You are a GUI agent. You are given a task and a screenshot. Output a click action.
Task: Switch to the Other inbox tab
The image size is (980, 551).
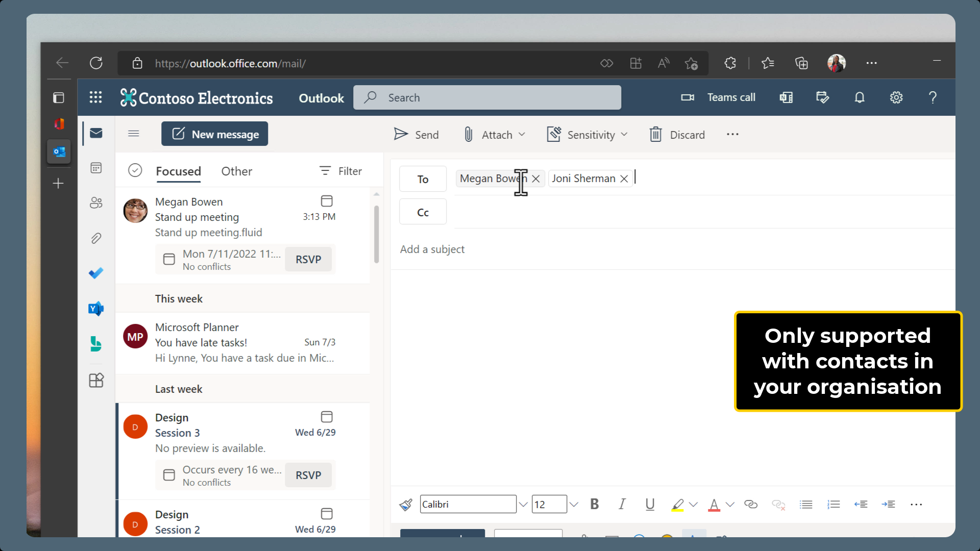pos(236,171)
